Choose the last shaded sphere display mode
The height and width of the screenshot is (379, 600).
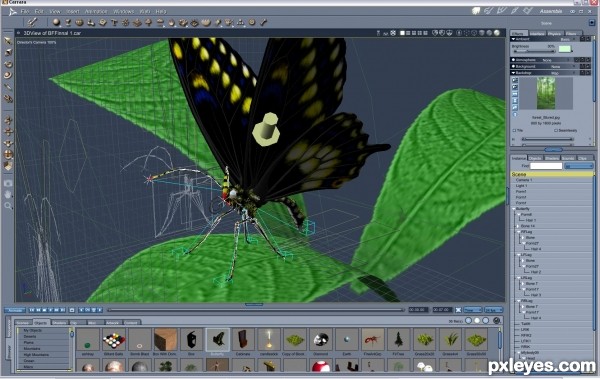click(497, 33)
